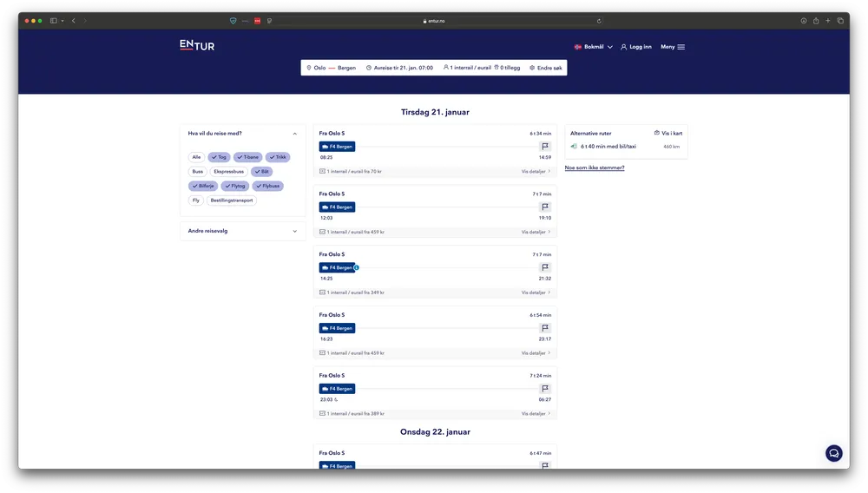Open the 1 interrail / eurail traveller selector
This screenshot has width=868, height=493.
point(467,68)
